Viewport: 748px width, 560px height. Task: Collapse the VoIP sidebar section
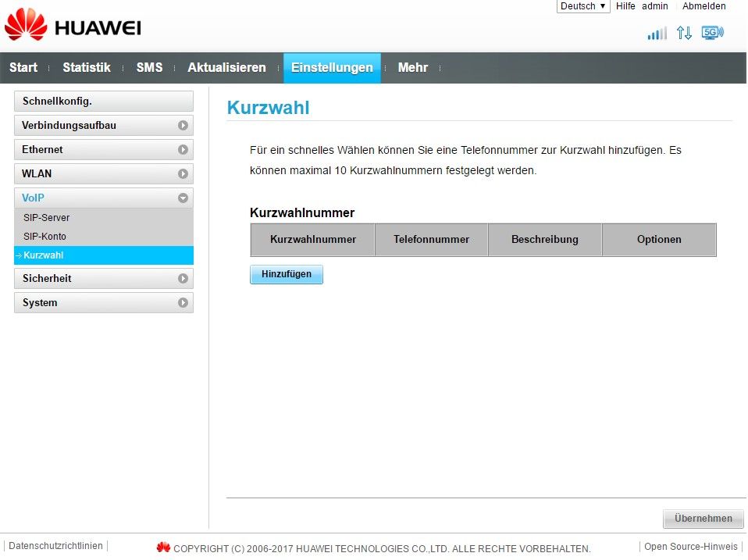pyautogui.click(x=103, y=198)
